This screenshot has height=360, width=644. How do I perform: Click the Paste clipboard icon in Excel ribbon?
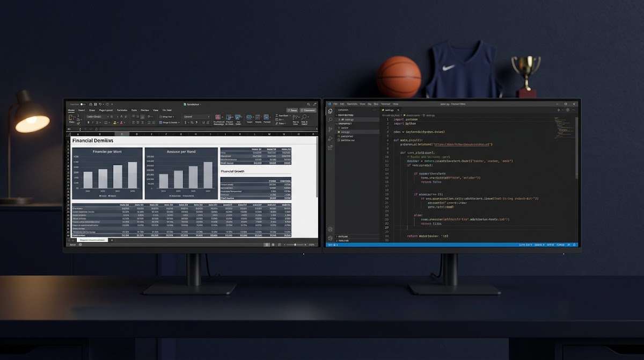click(x=71, y=118)
